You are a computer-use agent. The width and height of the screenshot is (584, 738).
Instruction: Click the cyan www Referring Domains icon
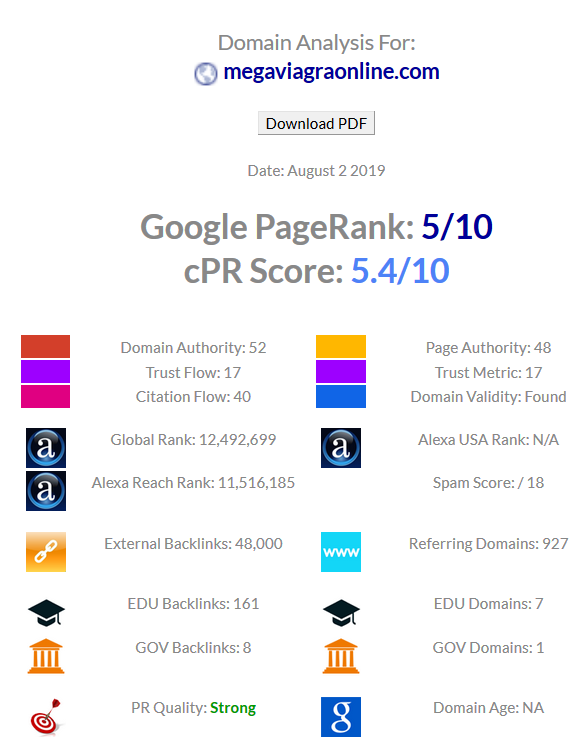coord(341,552)
